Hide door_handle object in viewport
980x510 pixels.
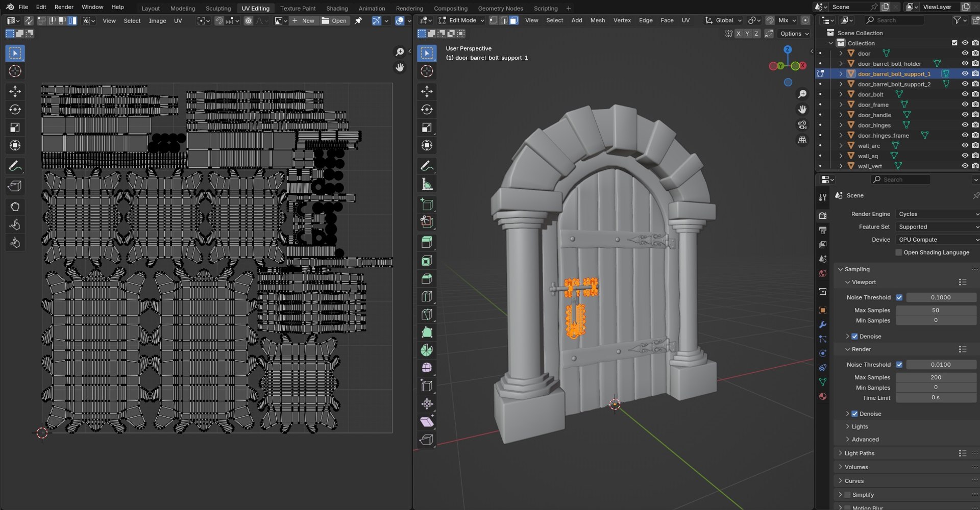(x=965, y=115)
